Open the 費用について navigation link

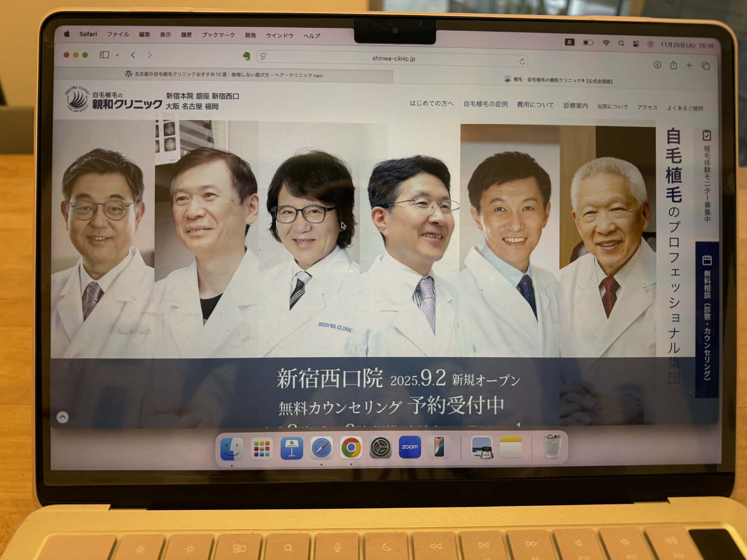click(535, 105)
